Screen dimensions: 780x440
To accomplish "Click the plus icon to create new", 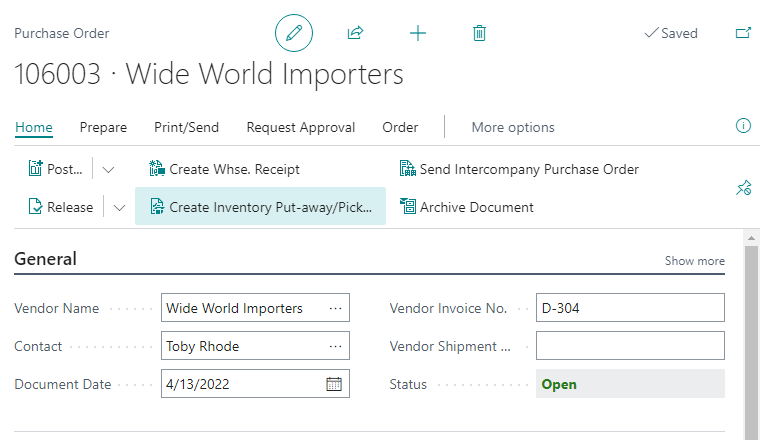I will (x=418, y=33).
